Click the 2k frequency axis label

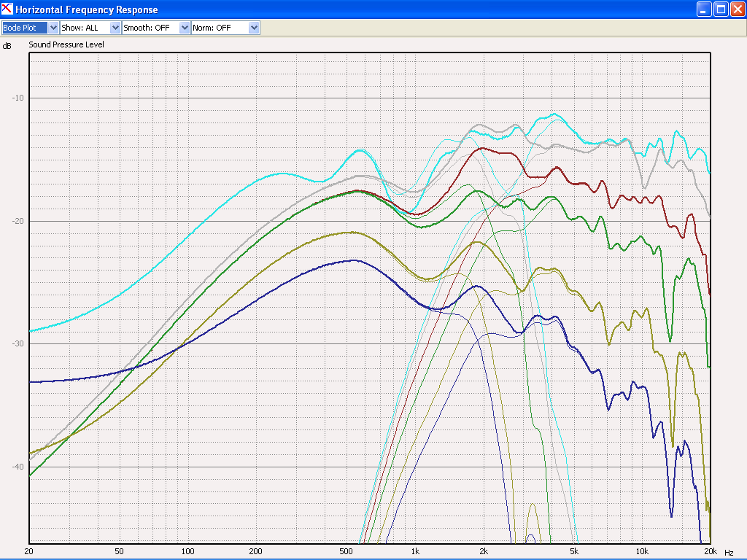click(x=484, y=551)
